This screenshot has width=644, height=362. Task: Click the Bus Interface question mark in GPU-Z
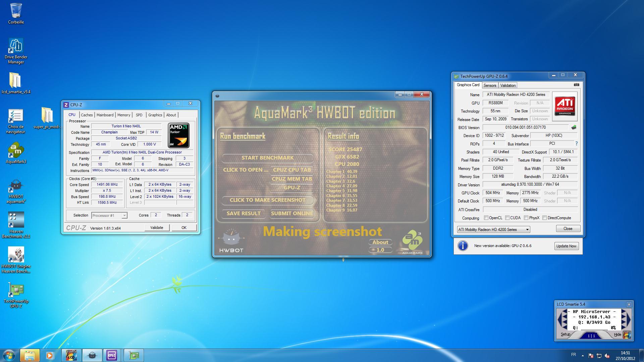point(576,143)
